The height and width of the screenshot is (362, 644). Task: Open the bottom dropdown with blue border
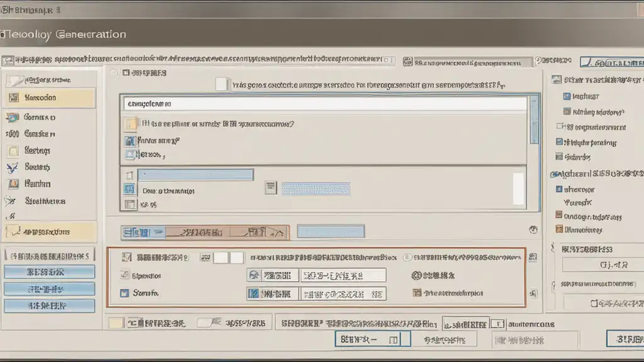(372, 339)
